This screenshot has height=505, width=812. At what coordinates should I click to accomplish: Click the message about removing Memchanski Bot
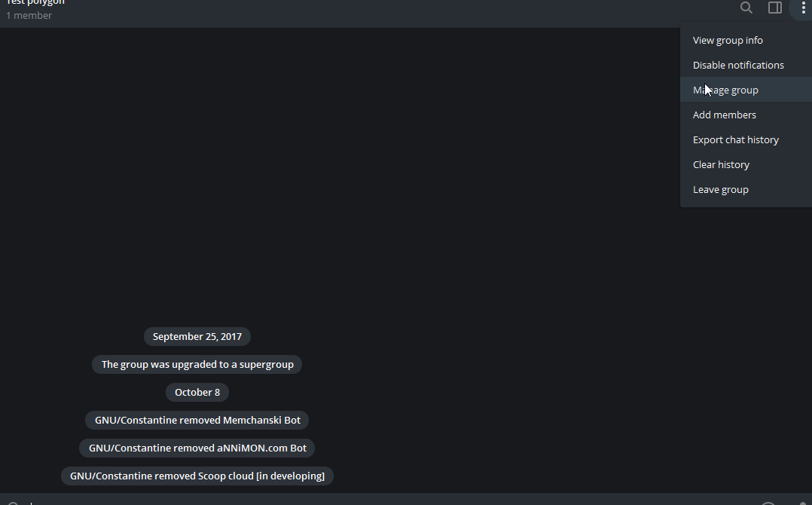click(197, 420)
